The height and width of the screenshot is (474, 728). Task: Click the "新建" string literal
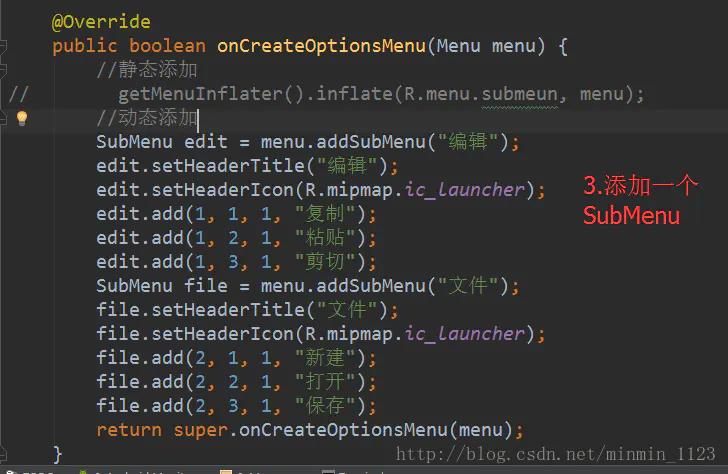click(325, 358)
